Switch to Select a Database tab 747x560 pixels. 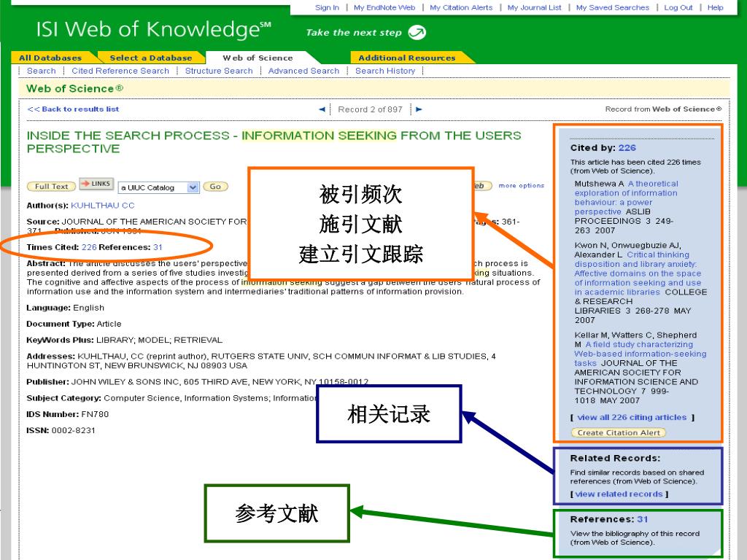pyautogui.click(x=150, y=58)
